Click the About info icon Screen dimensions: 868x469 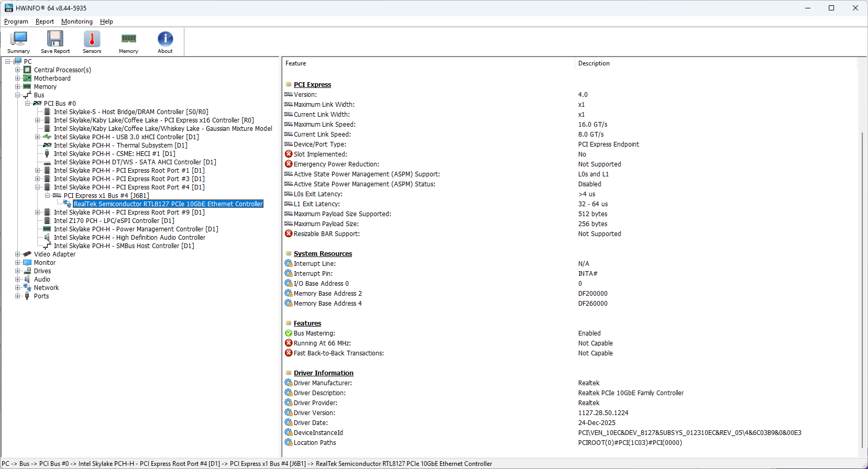click(165, 39)
